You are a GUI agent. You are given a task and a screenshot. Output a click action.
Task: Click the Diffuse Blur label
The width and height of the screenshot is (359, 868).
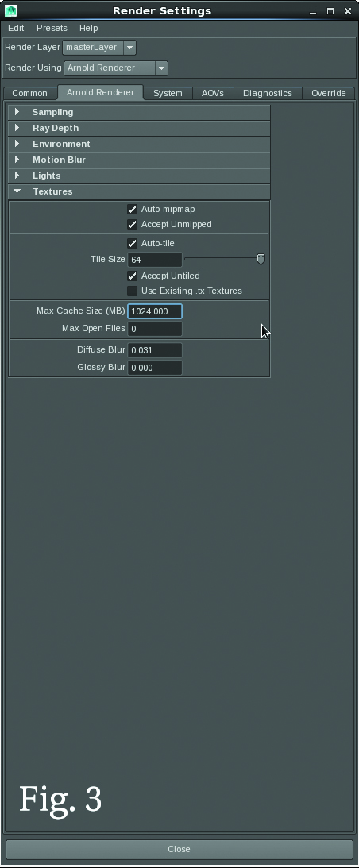102,350
